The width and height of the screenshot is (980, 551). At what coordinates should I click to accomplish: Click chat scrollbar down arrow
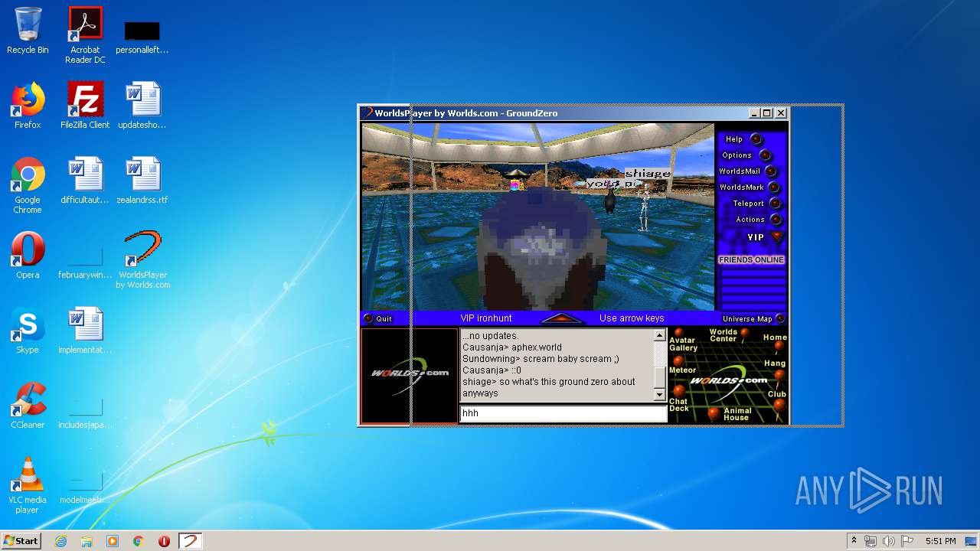[x=660, y=395]
